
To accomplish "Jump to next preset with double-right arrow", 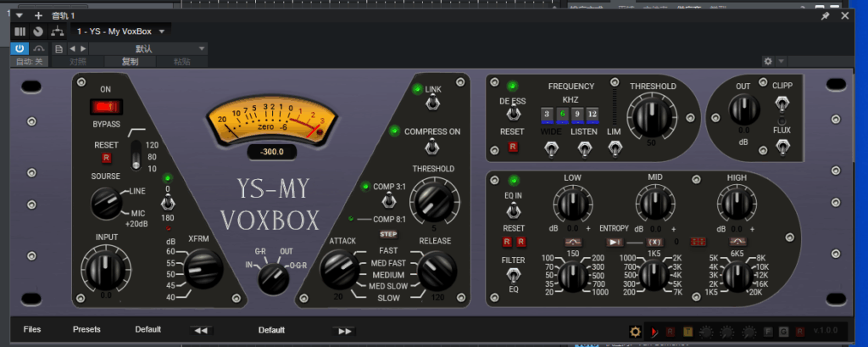I will coord(345,331).
